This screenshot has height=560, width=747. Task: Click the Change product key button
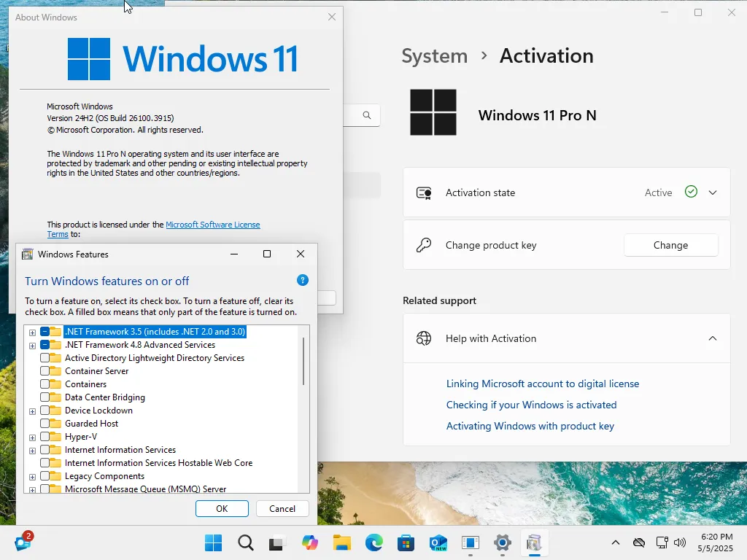pyautogui.click(x=671, y=245)
